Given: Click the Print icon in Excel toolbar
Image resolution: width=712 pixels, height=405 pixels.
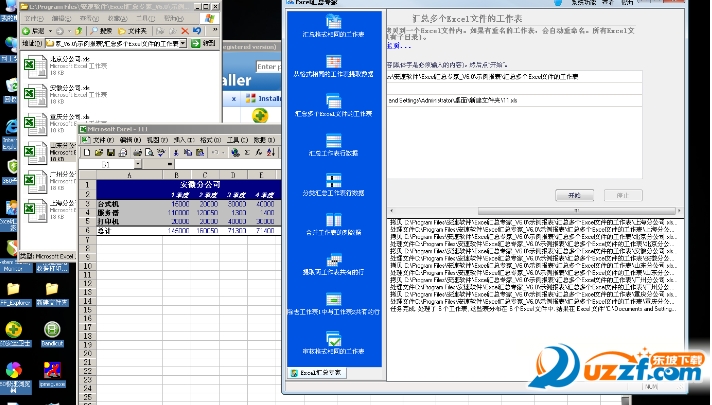Looking at the screenshot, I should [138, 153].
